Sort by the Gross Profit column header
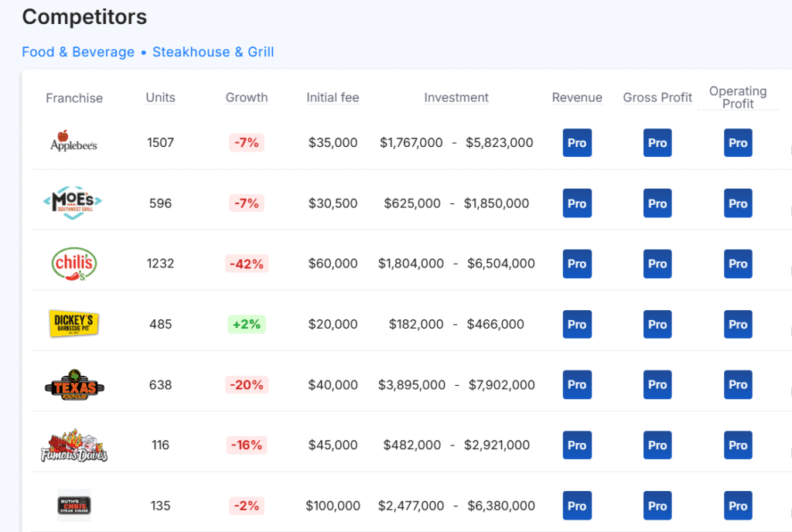 coord(657,97)
